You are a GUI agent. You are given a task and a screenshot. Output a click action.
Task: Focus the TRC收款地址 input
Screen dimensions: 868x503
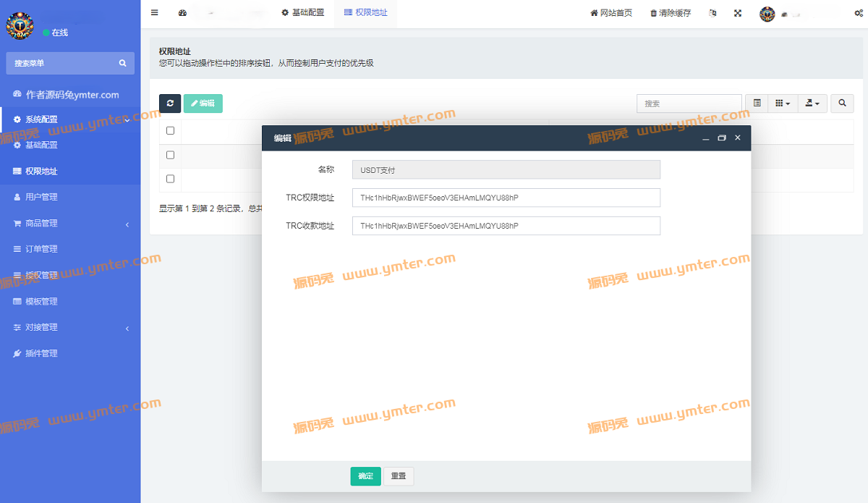click(506, 226)
